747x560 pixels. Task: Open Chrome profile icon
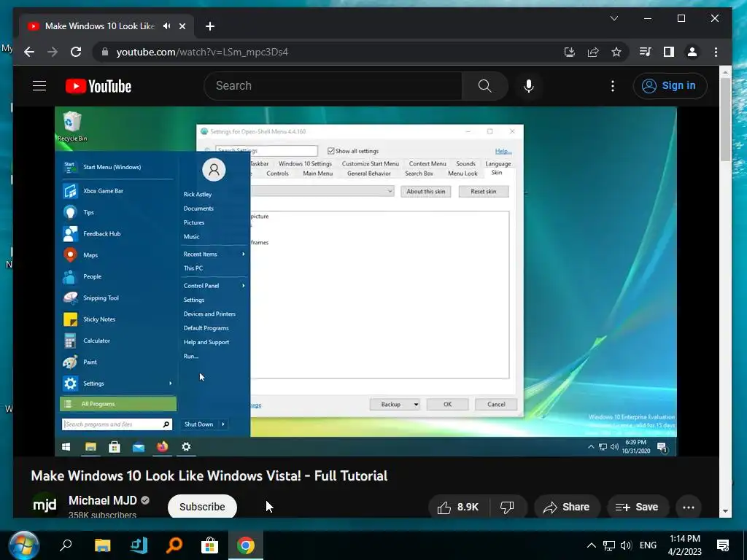(692, 52)
